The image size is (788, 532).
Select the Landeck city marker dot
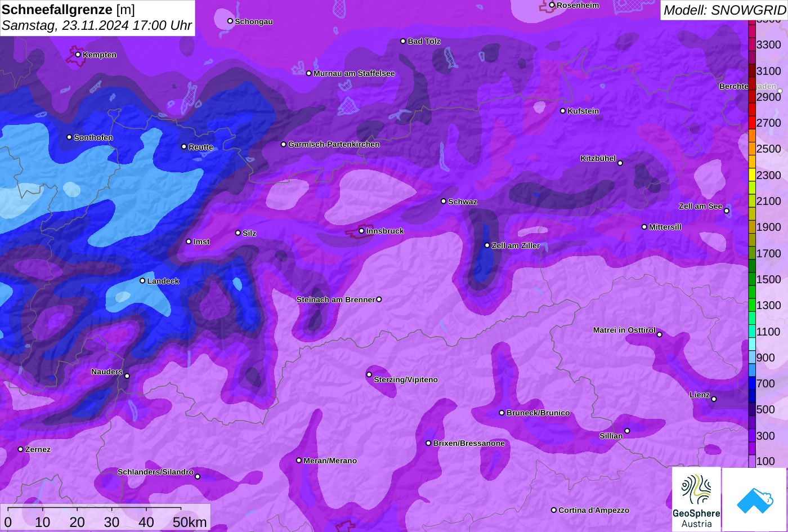142,280
